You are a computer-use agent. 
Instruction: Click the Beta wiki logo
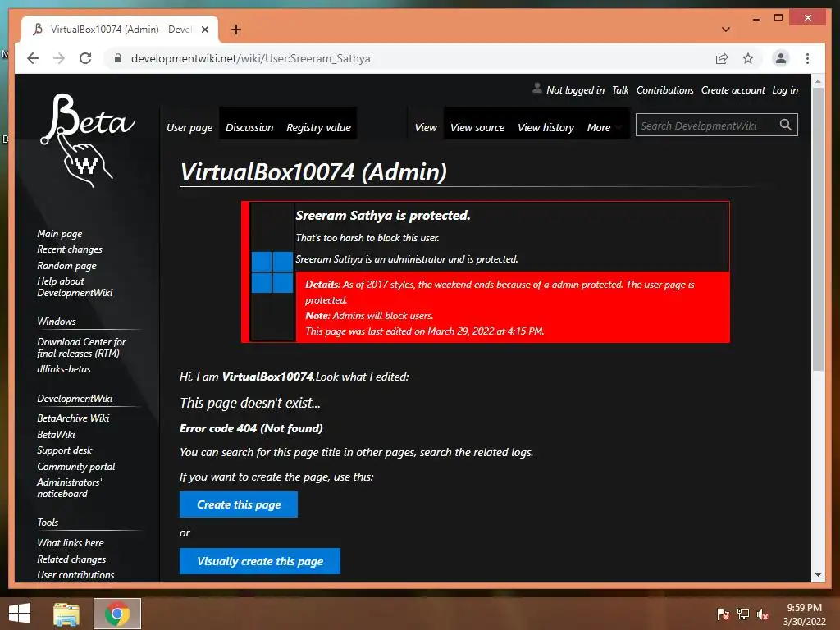coord(87,140)
